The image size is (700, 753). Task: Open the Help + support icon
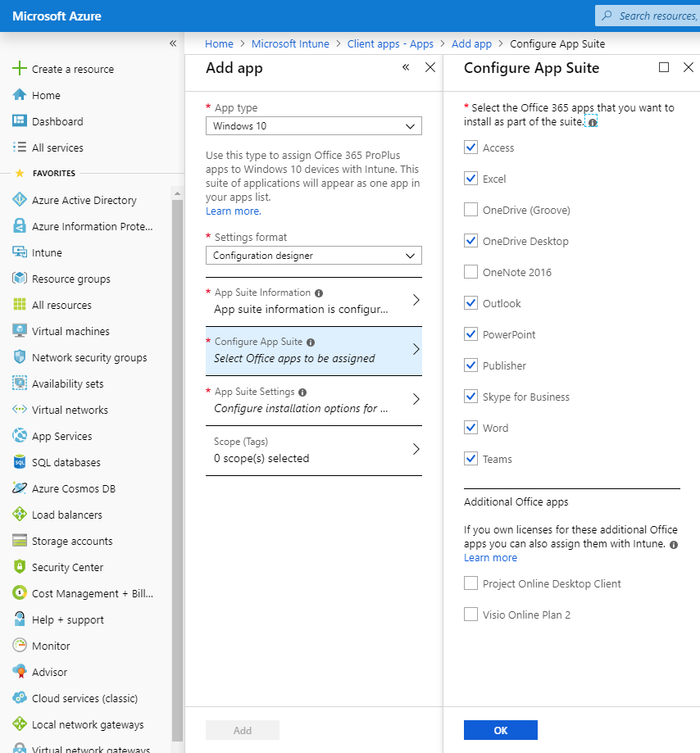pos(20,619)
